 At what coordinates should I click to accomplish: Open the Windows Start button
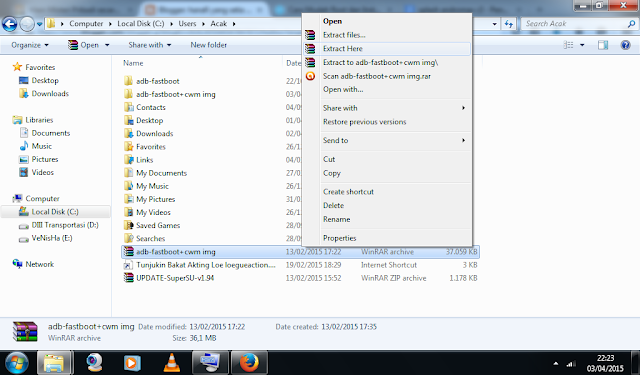point(16,362)
